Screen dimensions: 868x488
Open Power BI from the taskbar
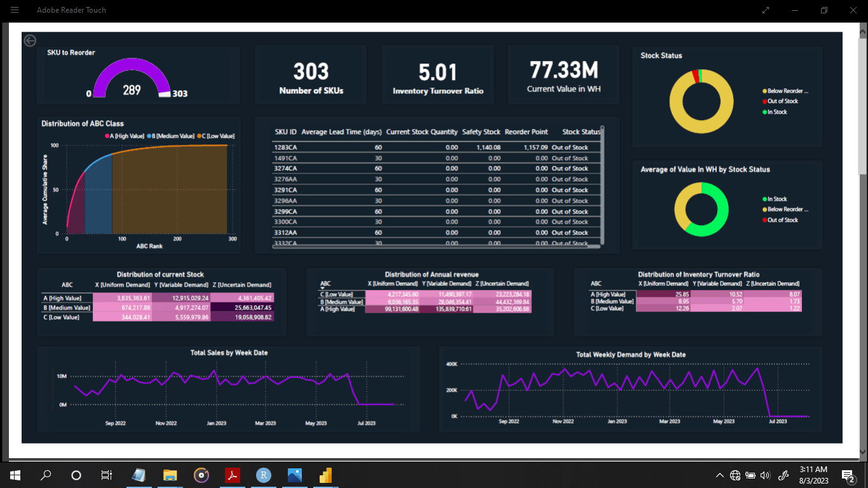point(325,475)
